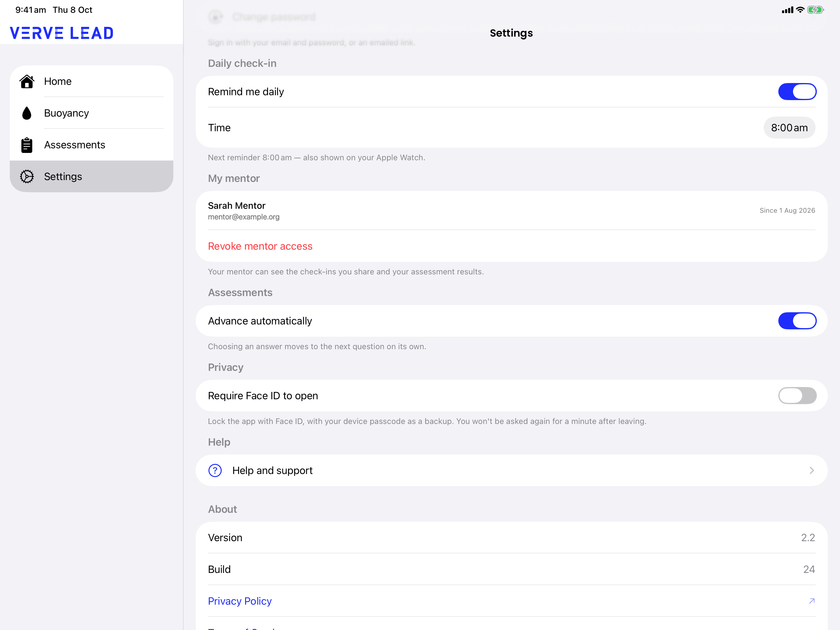840x630 pixels.
Task: Click the Time row label
Action: click(x=219, y=128)
